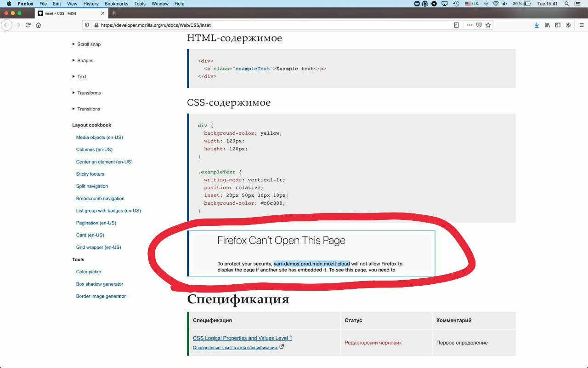Open Firefox account profile icon
Image resolution: width=588 pixels, height=368 pixels.
click(x=568, y=25)
